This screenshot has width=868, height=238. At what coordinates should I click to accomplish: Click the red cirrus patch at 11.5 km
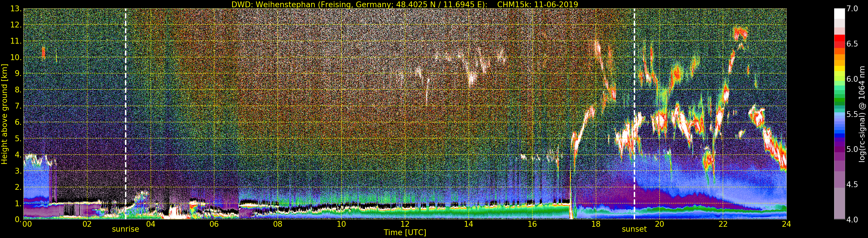pos(740,33)
